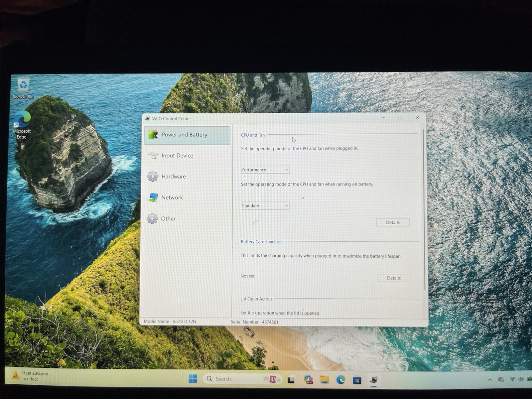Show hidden system tray icons
This screenshot has height=399, width=532.
(489, 379)
